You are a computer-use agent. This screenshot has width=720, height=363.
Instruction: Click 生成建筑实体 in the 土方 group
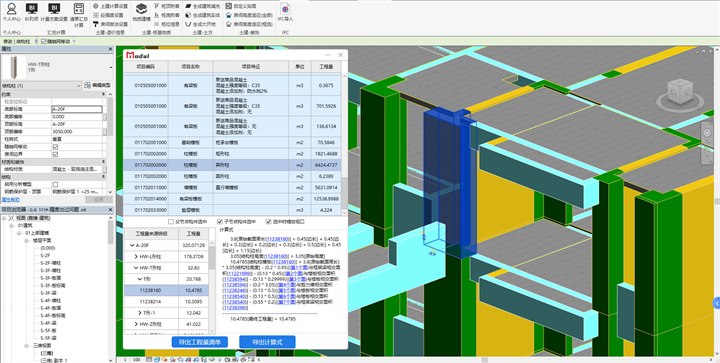[202, 15]
